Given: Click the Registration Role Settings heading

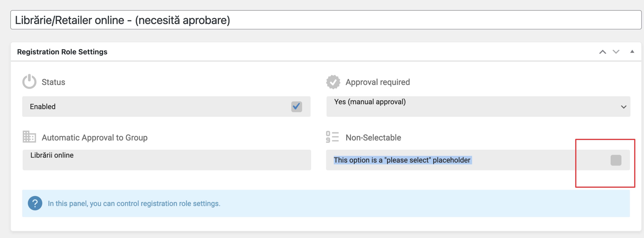Looking at the screenshot, I should [62, 52].
